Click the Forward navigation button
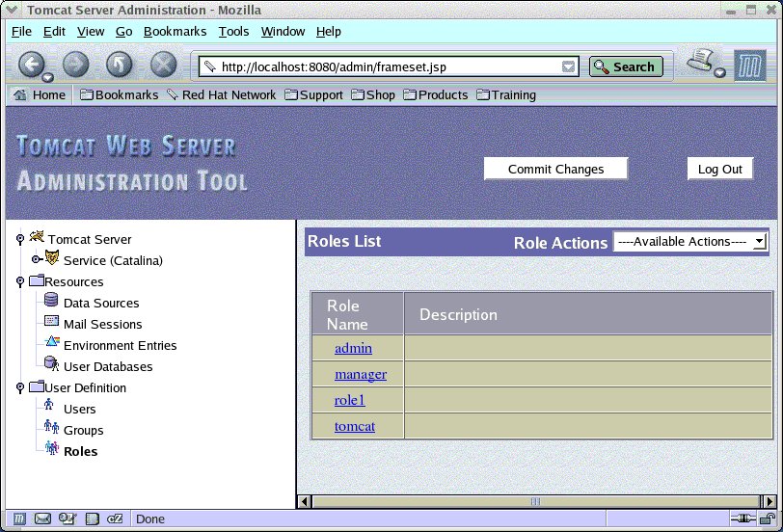This screenshot has width=783, height=532. (x=76, y=65)
